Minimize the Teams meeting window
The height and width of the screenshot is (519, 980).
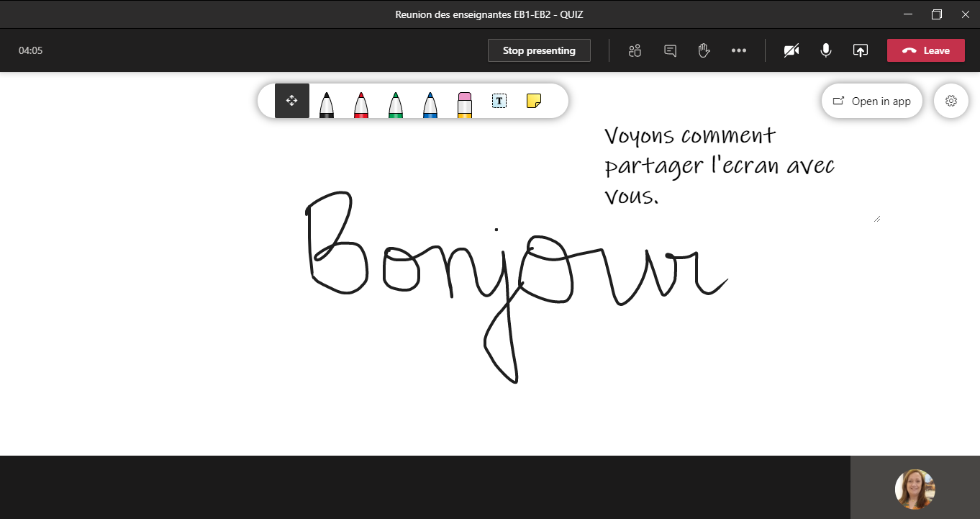tap(908, 14)
